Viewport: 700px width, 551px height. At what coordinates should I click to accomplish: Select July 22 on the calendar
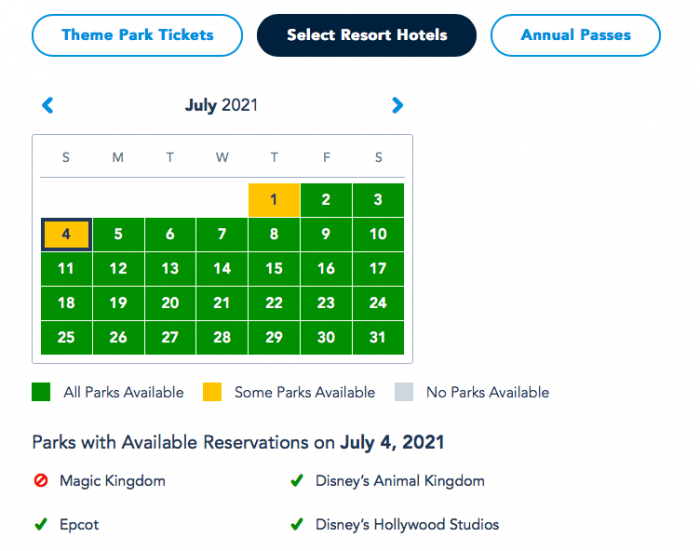click(274, 304)
